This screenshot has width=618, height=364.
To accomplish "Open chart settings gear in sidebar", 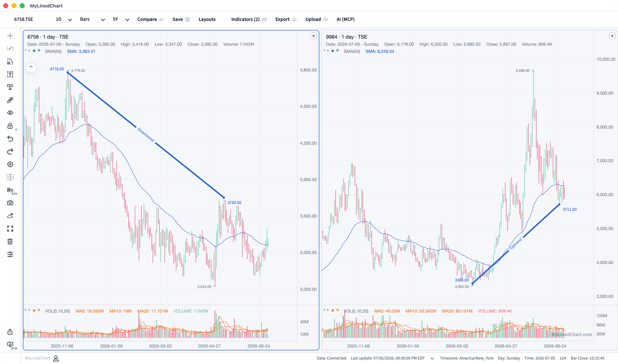I will [x=10, y=164].
